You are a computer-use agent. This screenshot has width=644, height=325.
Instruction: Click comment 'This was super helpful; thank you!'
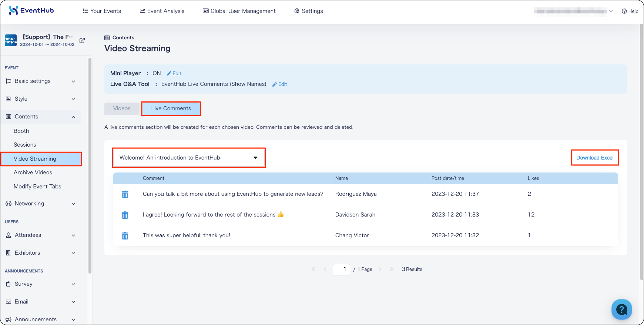coord(187,235)
